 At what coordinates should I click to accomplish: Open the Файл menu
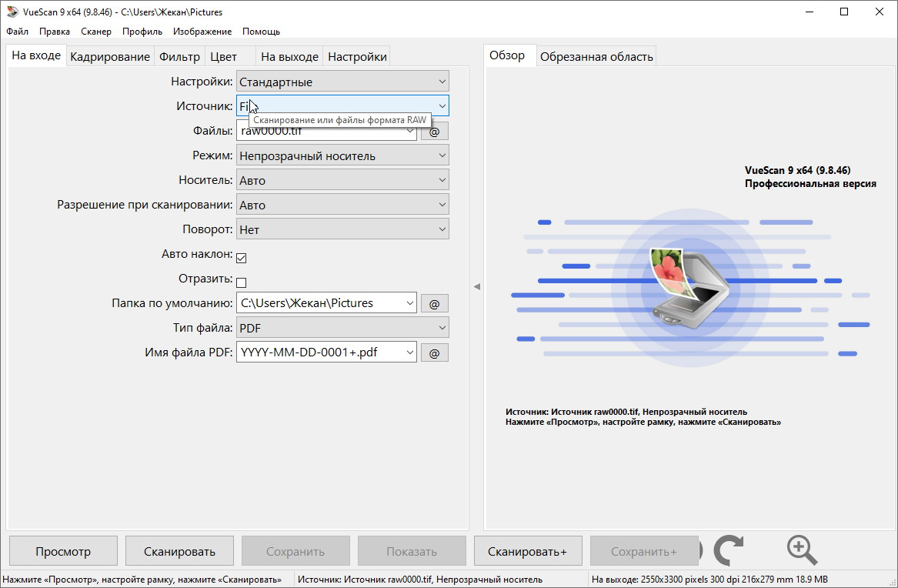tap(17, 32)
